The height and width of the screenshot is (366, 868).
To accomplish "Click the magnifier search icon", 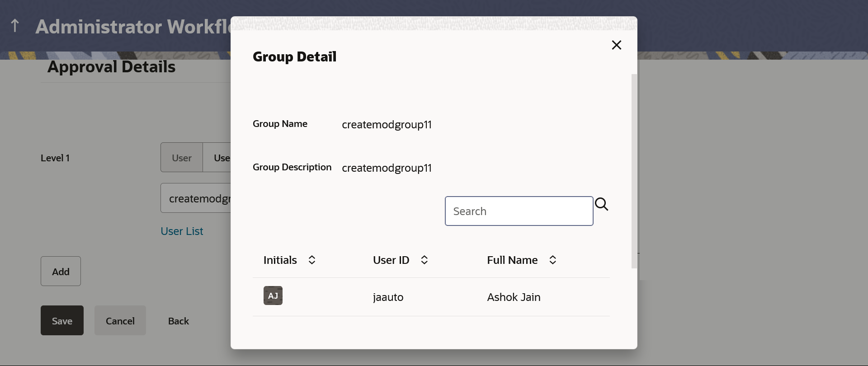I will pos(601,204).
